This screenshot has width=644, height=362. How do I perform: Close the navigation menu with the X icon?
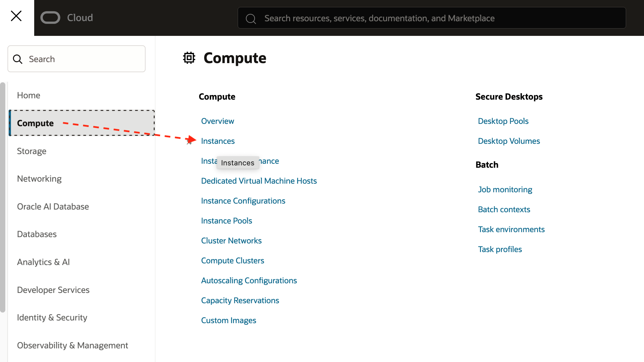point(16,16)
